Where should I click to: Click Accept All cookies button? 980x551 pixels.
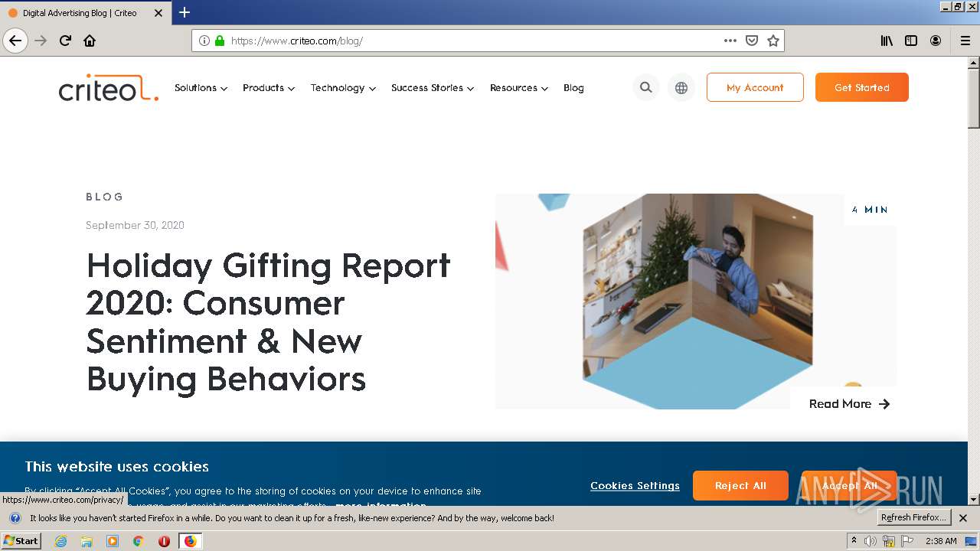(849, 486)
